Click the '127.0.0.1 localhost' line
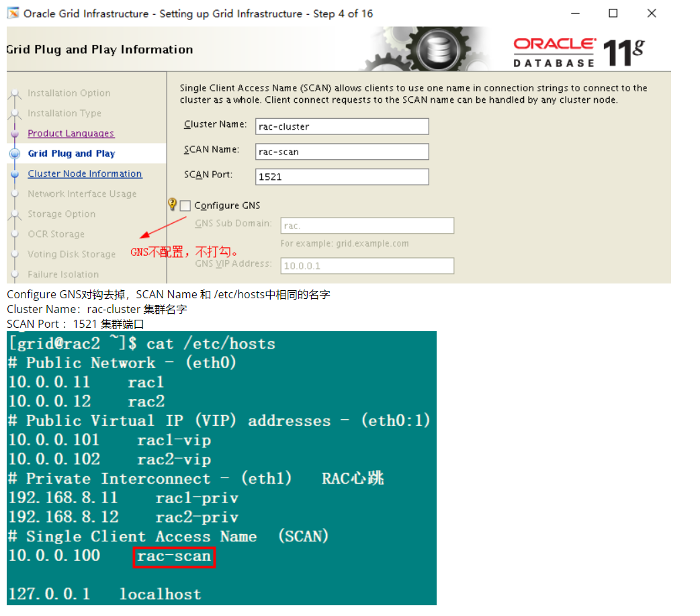The image size is (700, 616). [x=105, y=594]
